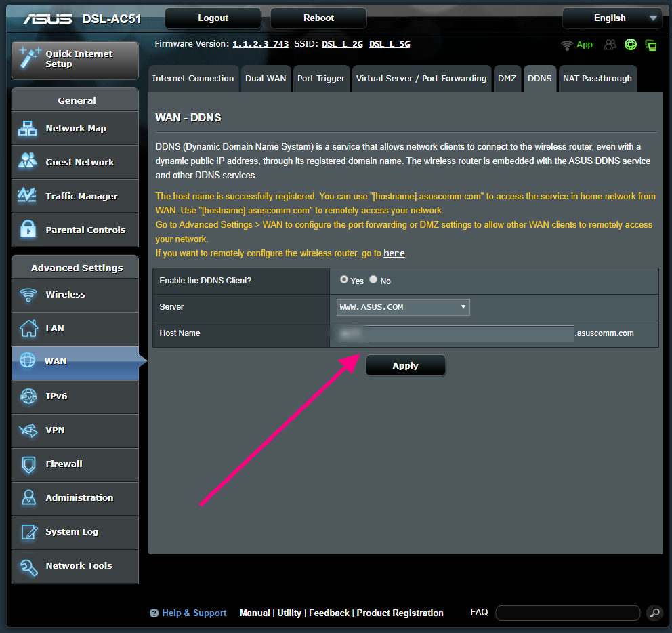672x633 pixels.
Task: Open the Traffic Manager menu item
Action: pos(75,196)
